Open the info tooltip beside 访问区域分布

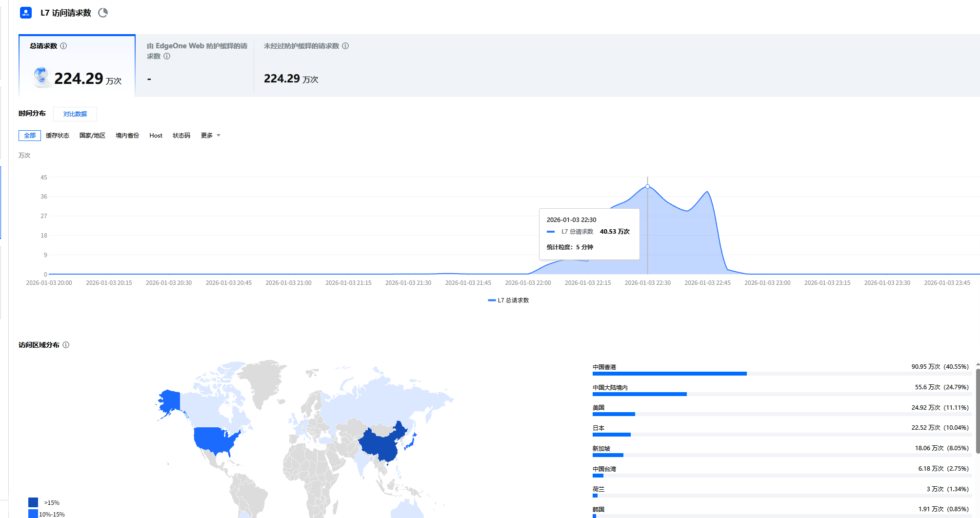click(67, 345)
